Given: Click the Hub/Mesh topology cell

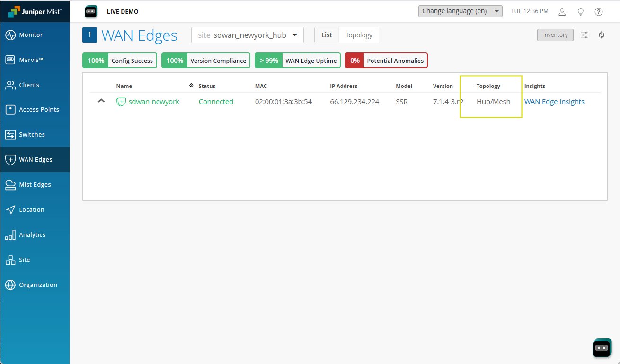Looking at the screenshot, I should (493, 102).
